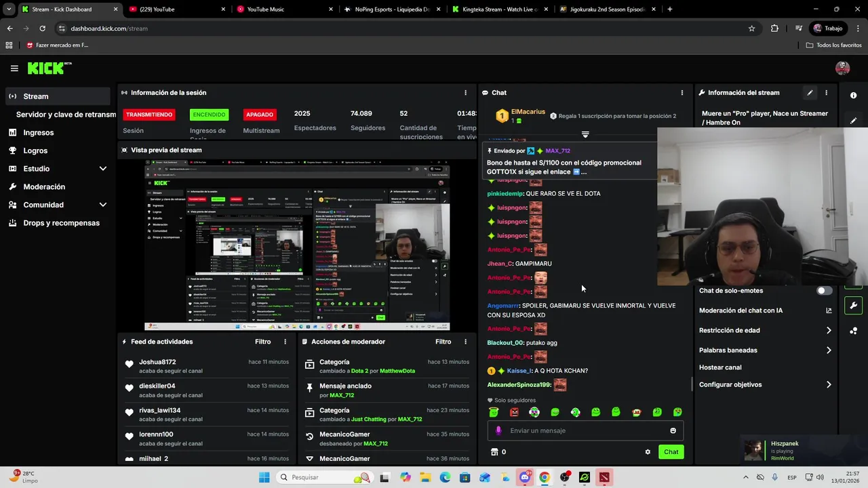
Task: Toggle Chat de solo-emotes switch
Action: 824,291
